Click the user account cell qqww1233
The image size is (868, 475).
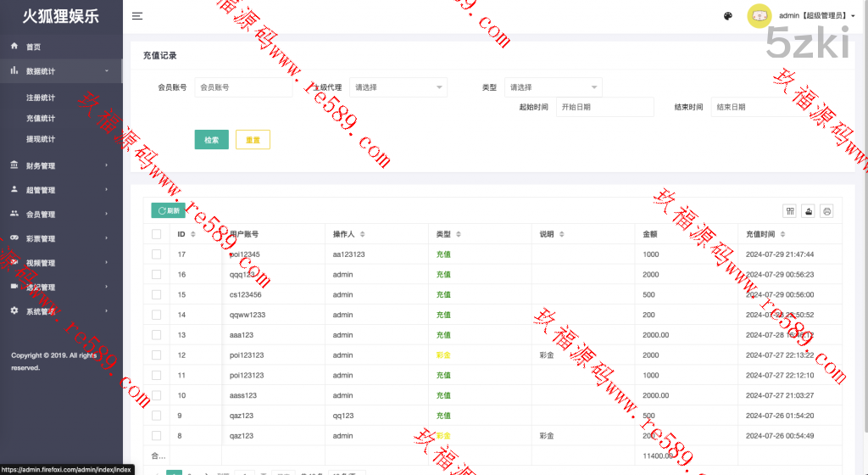pyautogui.click(x=248, y=315)
